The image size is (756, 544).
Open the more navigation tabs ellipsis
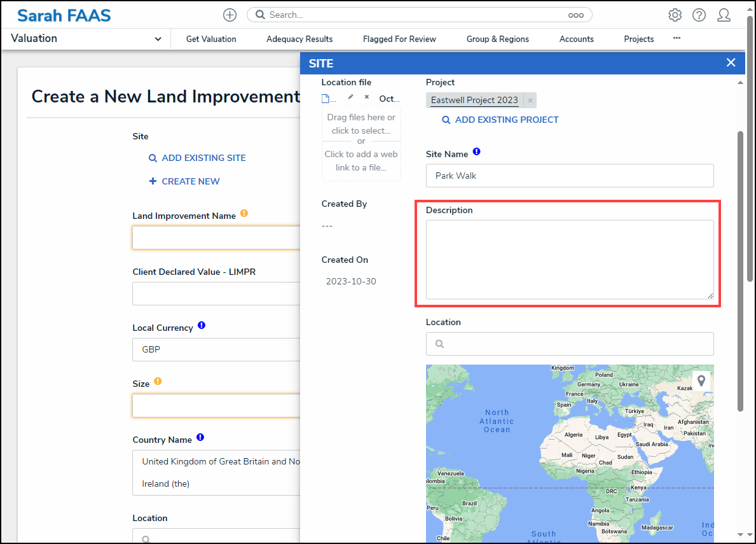pos(677,38)
